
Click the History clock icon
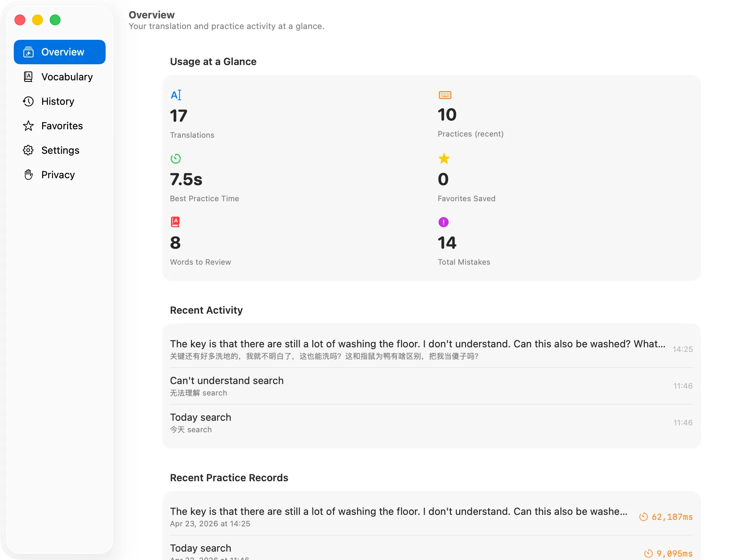click(28, 101)
